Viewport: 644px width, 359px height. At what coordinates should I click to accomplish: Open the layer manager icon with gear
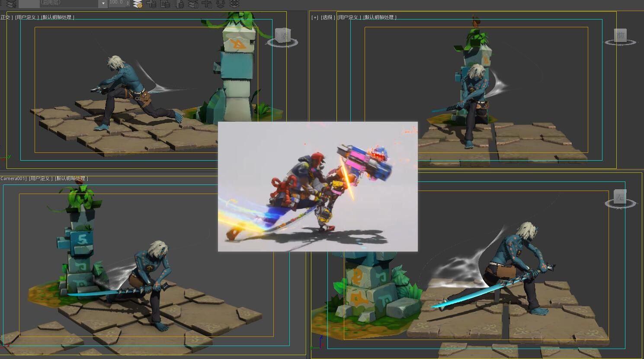tap(138, 4)
